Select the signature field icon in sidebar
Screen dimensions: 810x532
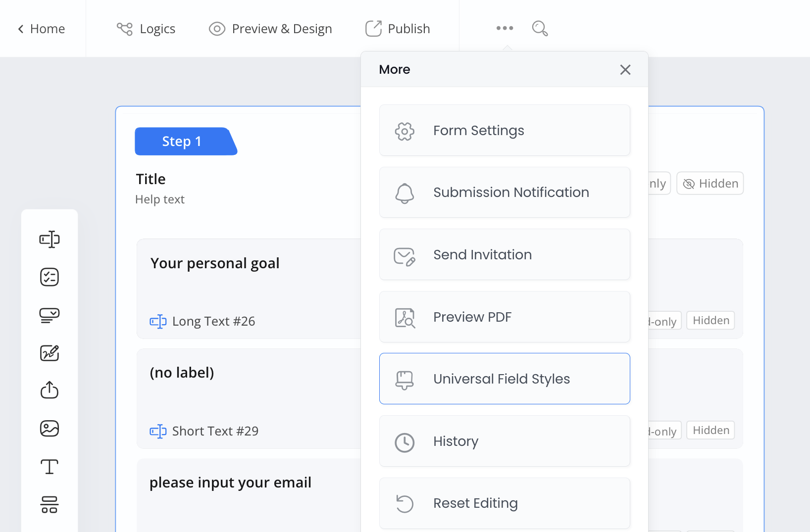coord(50,353)
